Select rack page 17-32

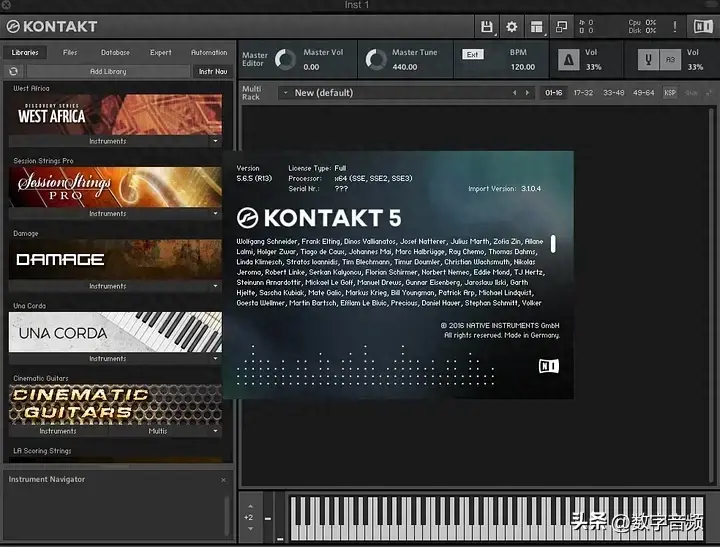583,93
